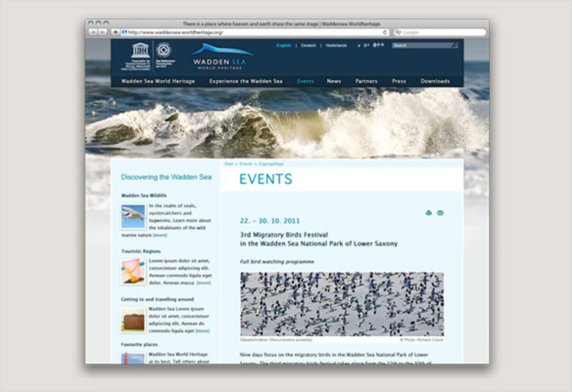The width and height of the screenshot is (572, 392).
Task: Switch language to Nederlands
Action: [336, 45]
